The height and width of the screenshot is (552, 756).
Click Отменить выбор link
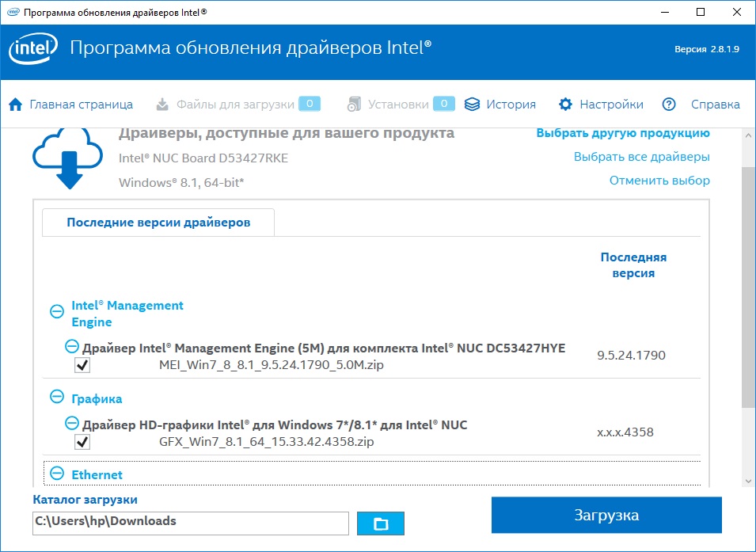coord(659,181)
